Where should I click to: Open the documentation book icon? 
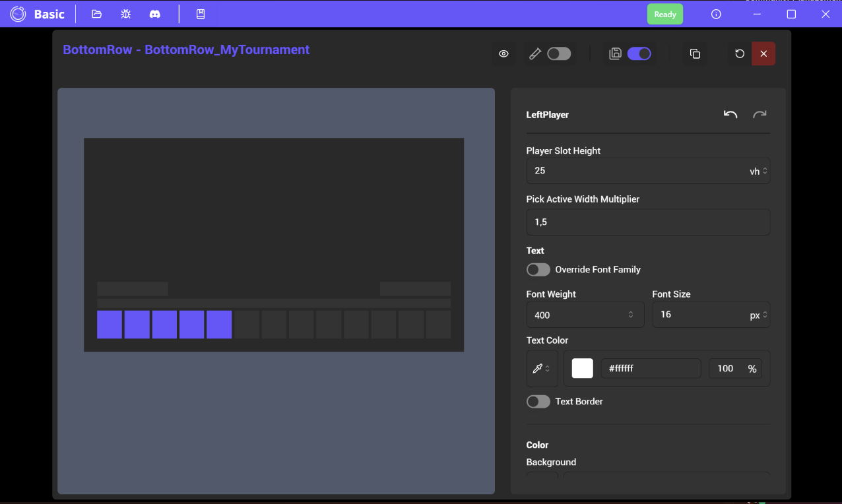point(201,14)
